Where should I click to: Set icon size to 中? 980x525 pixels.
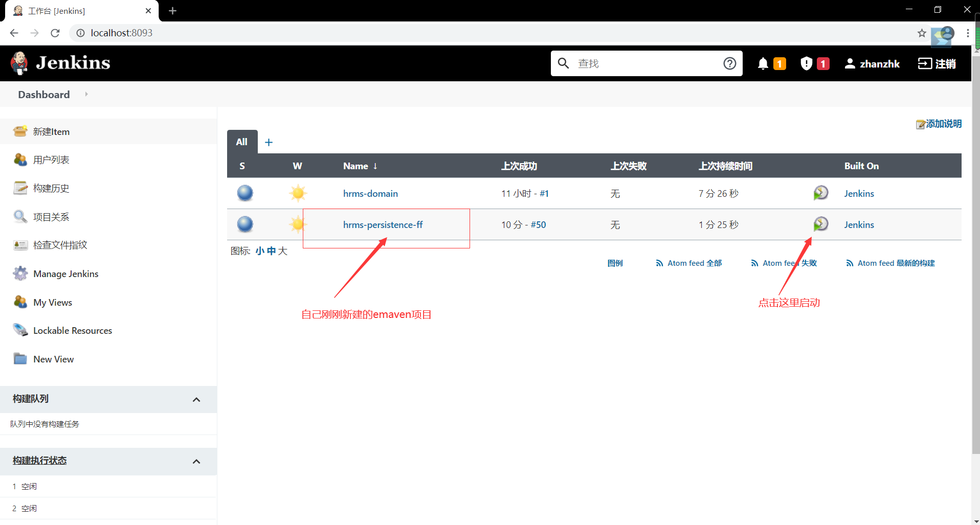tap(271, 251)
